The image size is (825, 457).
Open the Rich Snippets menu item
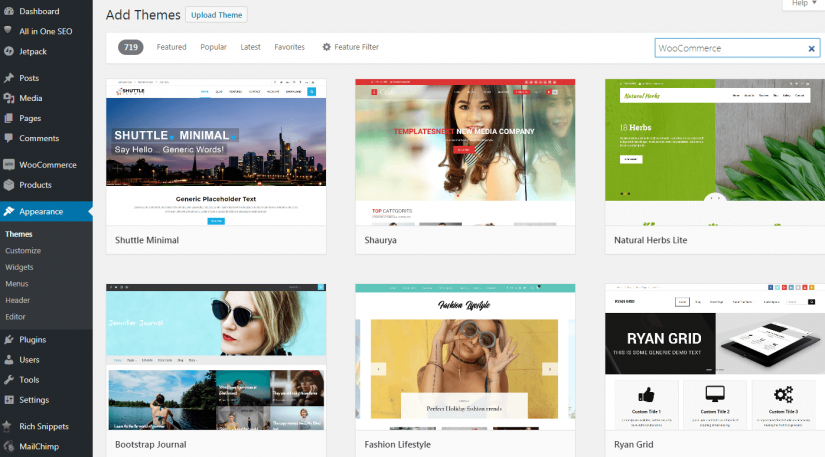(46, 426)
